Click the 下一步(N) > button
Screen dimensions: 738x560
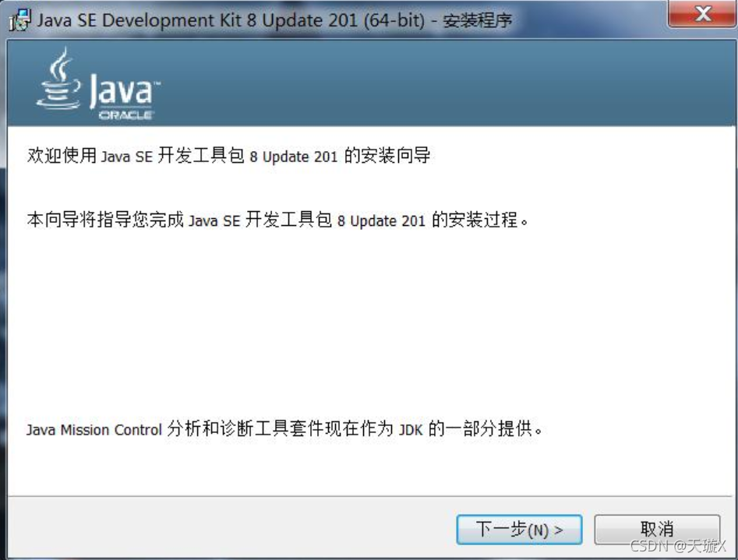pyautogui.click(x=519, y=530)
